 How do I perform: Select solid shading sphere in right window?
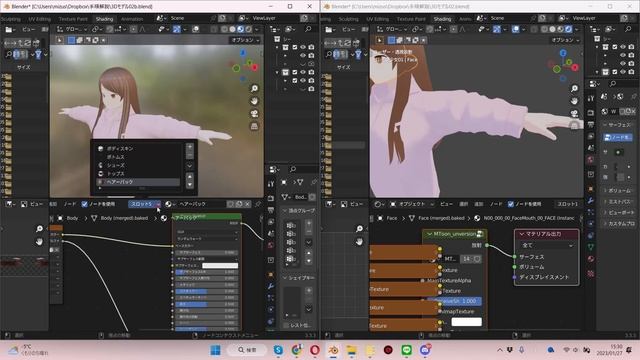[x=552, y=29]
